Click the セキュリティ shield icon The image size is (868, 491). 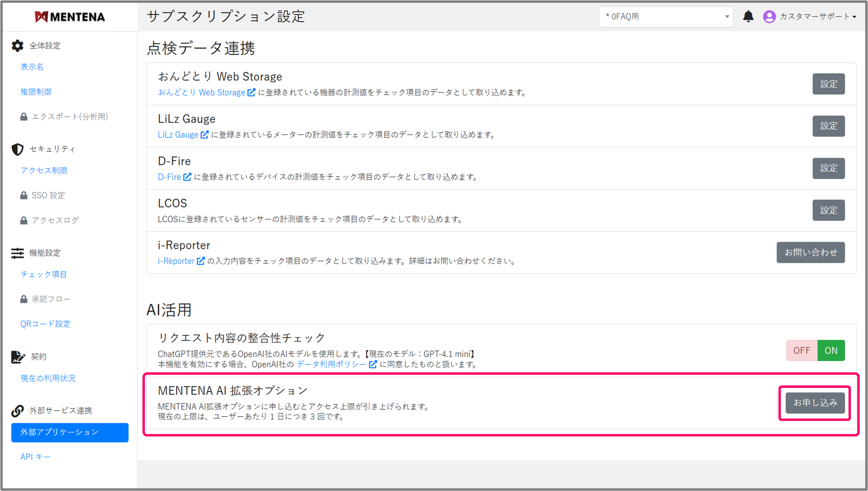pos(18,149)
